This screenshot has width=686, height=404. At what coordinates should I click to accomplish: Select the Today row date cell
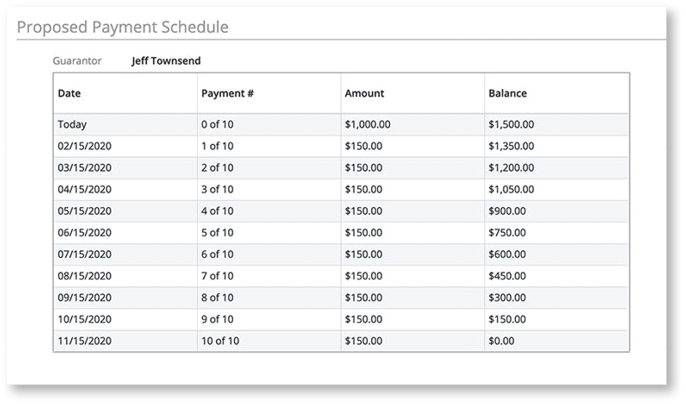click(x=72, y=125)
